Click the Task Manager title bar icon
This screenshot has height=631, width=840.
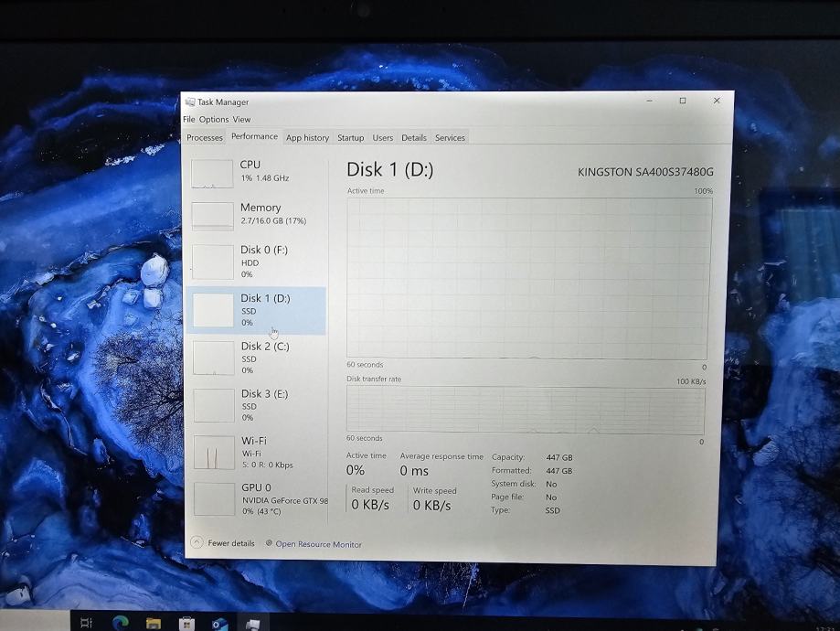189,102
